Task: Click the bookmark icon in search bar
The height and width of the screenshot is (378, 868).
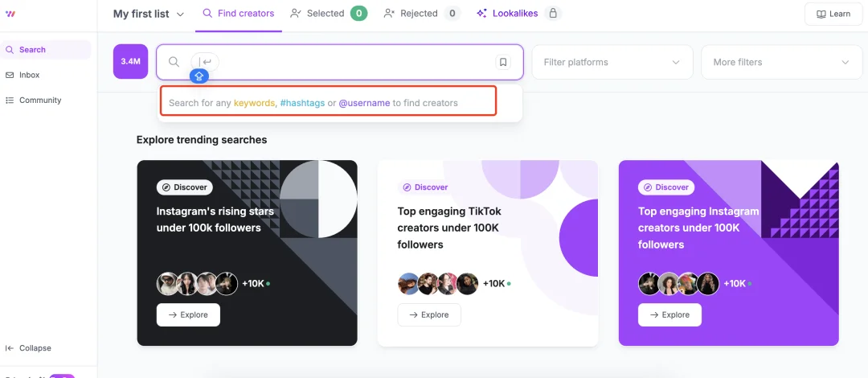Action: pyautogui.click(x=503, y=62)
